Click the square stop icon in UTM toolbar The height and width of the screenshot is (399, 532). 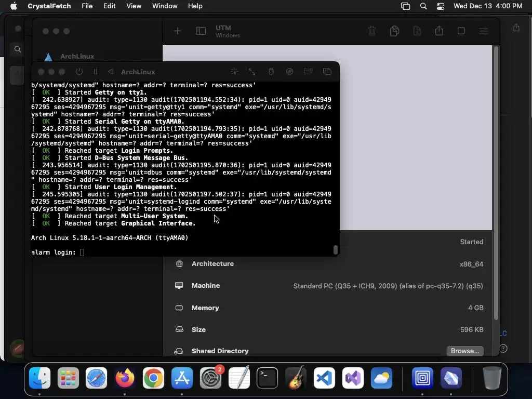click(461, 31)
